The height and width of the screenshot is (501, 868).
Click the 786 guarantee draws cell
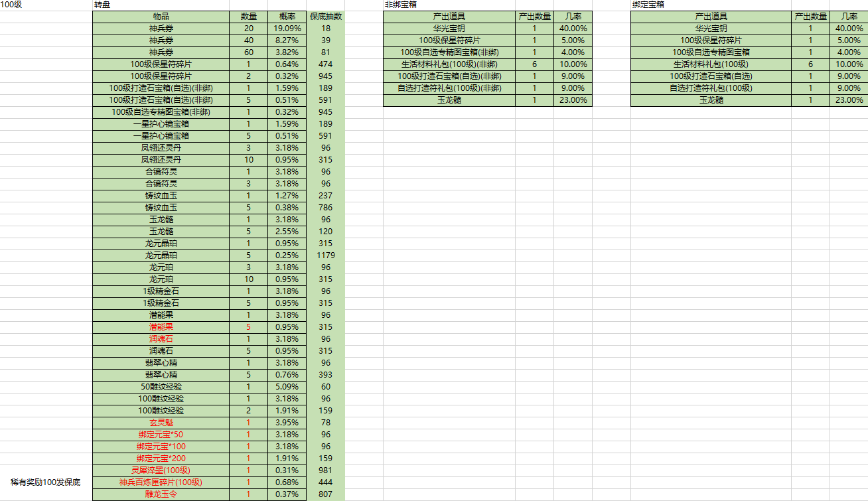[325, 208]
